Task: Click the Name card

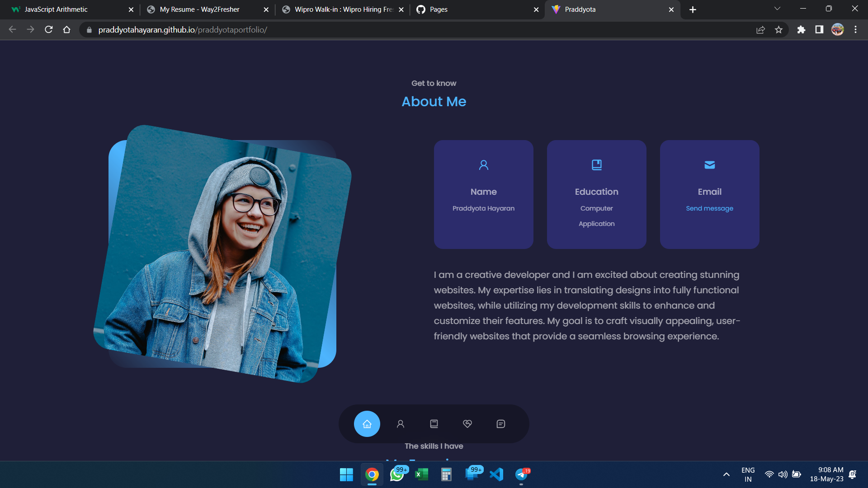Action: 484,194
